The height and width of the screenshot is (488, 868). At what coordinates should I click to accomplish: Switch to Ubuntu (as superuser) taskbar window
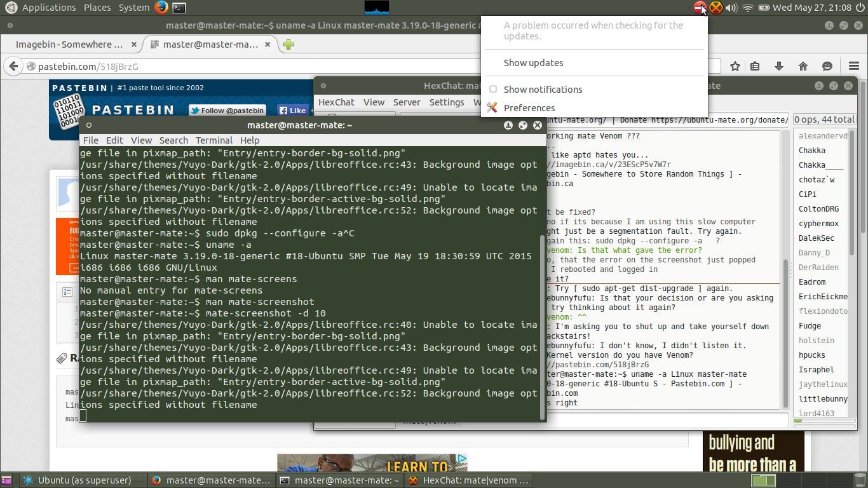(83, 480)
